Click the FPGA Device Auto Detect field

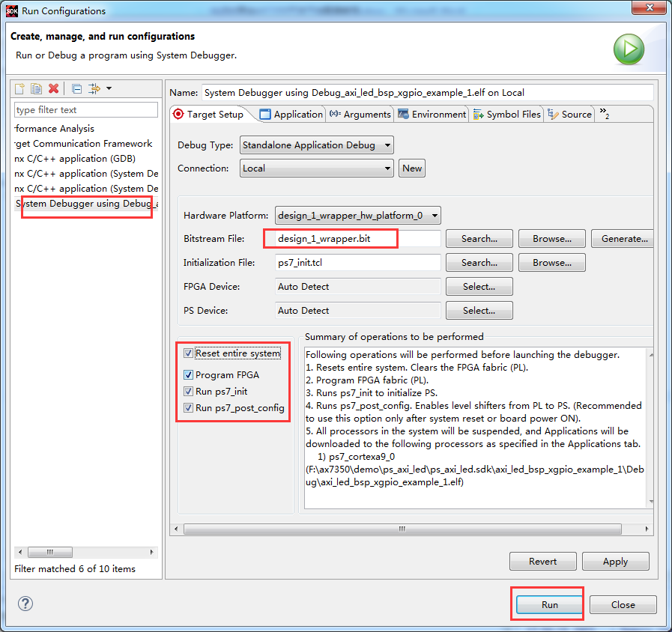tap(358, 287)
